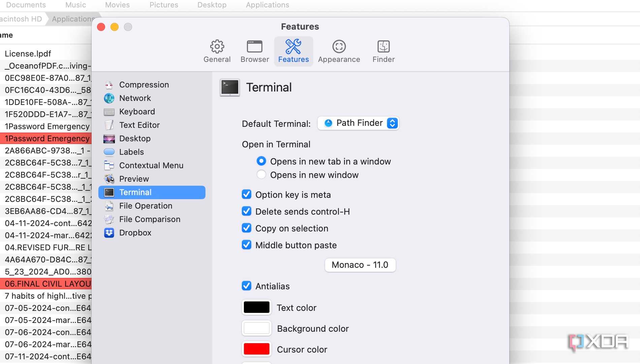Select the Network label in sidebar
Image resolution: width=640 pixels, height=364 pixels.
pyautogui.click(x=135, y=98)
